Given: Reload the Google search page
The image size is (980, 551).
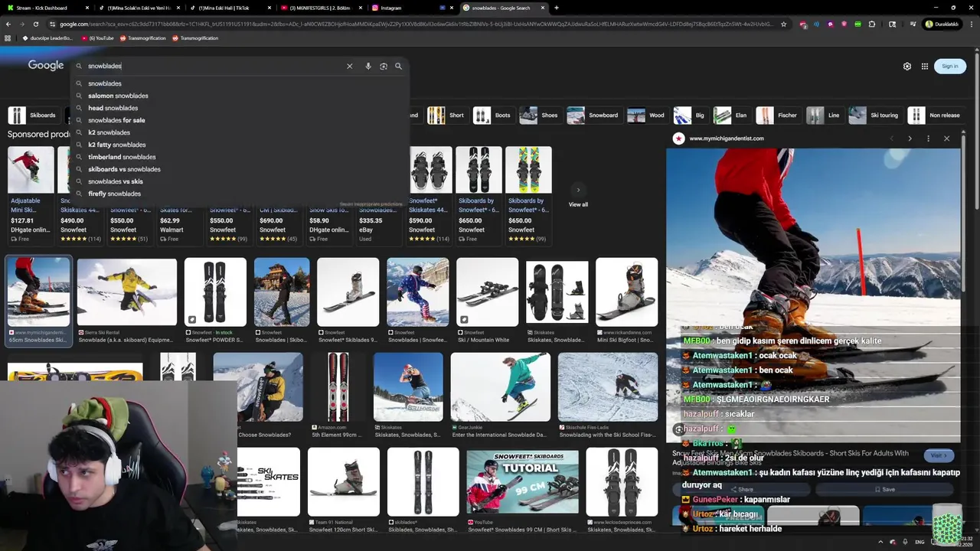Looking at the screenshot, I should pyautogui.click(x=35, y=24).
